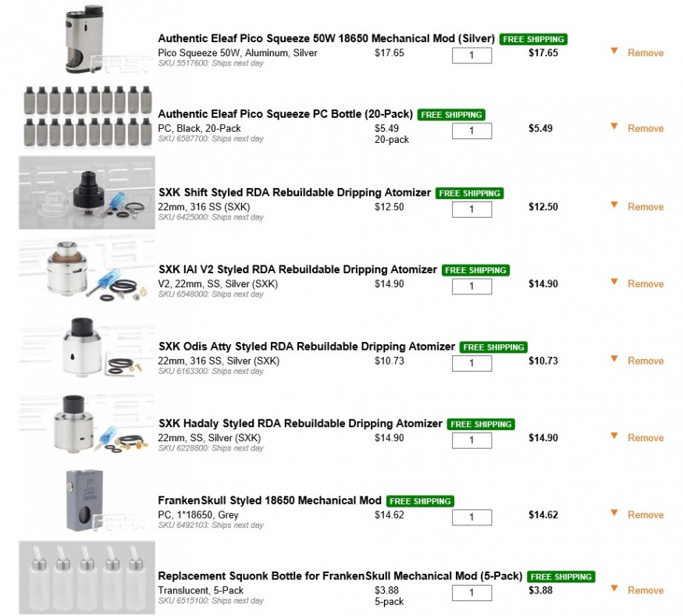Screen dimensions: 683x616
Task: Click the orange arrow for SXK Odis Atty RDA
Action: click(614, 359)
